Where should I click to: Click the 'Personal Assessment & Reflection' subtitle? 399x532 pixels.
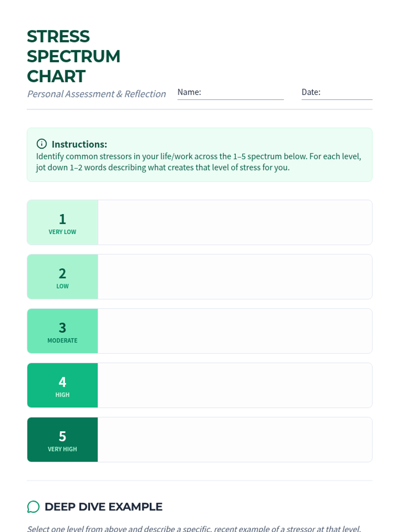[x=96, y=94]
